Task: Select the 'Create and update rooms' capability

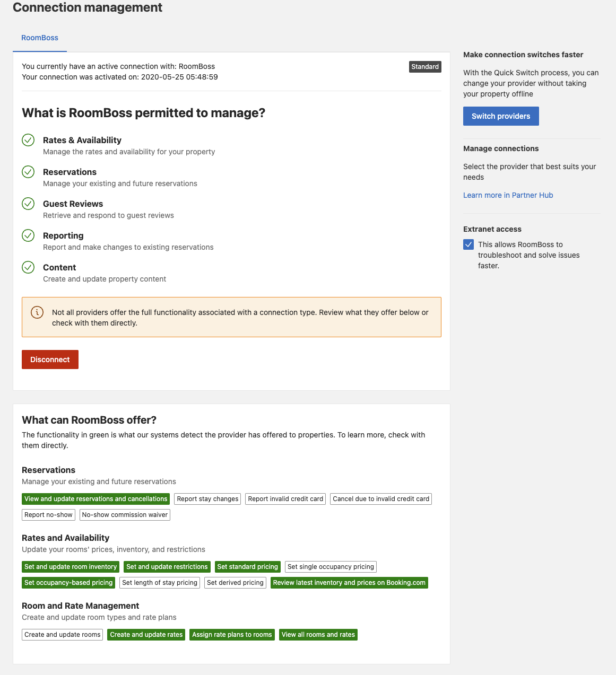Action: coord(62,634)
